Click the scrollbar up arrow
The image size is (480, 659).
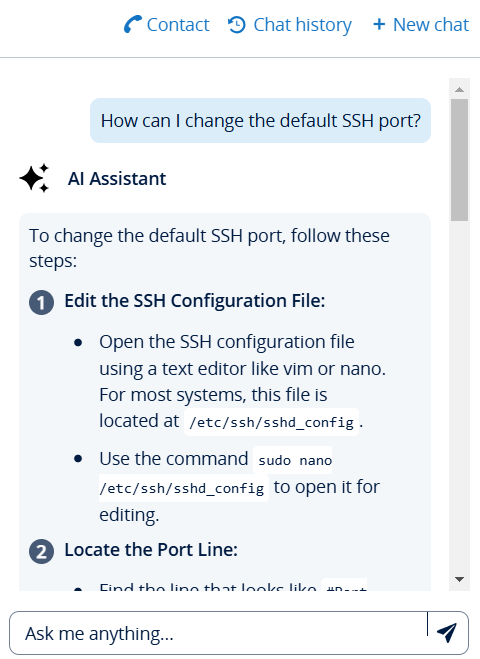click(459, 90)
